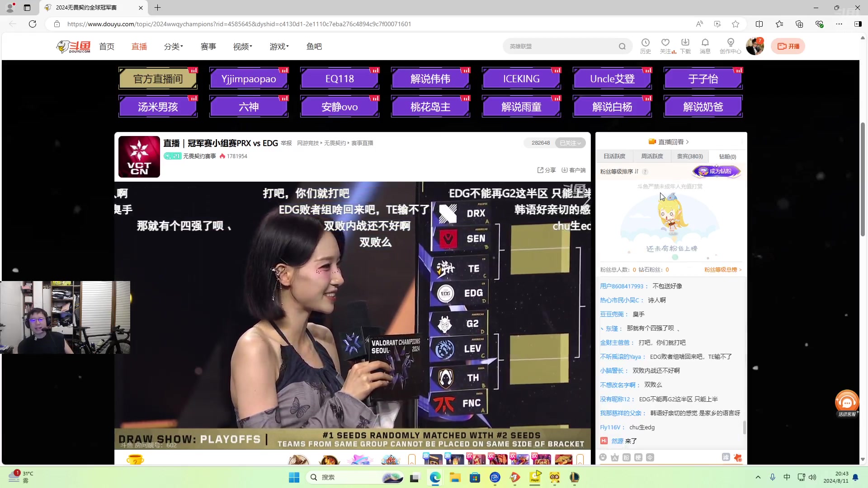Click the 举报 report link
The width and height of the screenshot is (868, 488).
[286, 143]
